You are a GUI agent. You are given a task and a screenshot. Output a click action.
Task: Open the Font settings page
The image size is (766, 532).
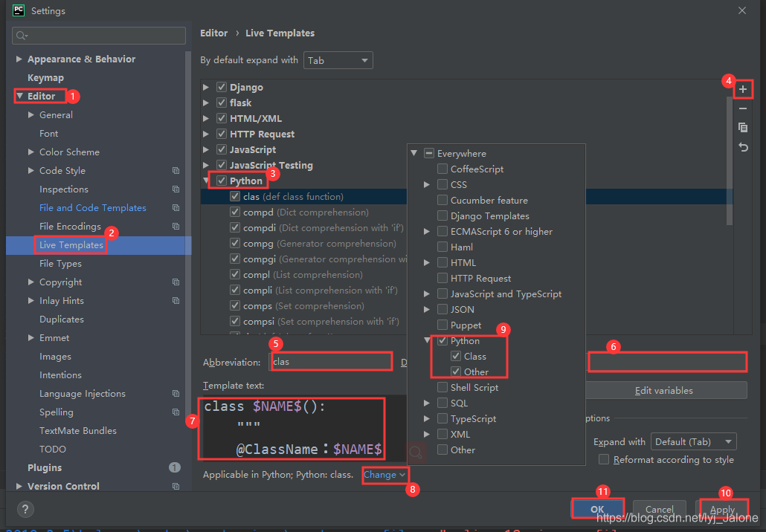click(49, 133)
